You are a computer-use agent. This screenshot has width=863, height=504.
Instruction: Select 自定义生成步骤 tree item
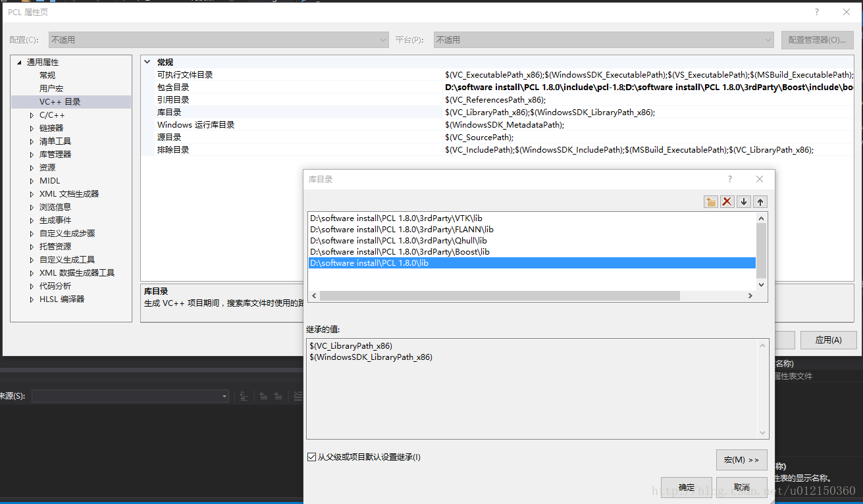click(67, 234)
